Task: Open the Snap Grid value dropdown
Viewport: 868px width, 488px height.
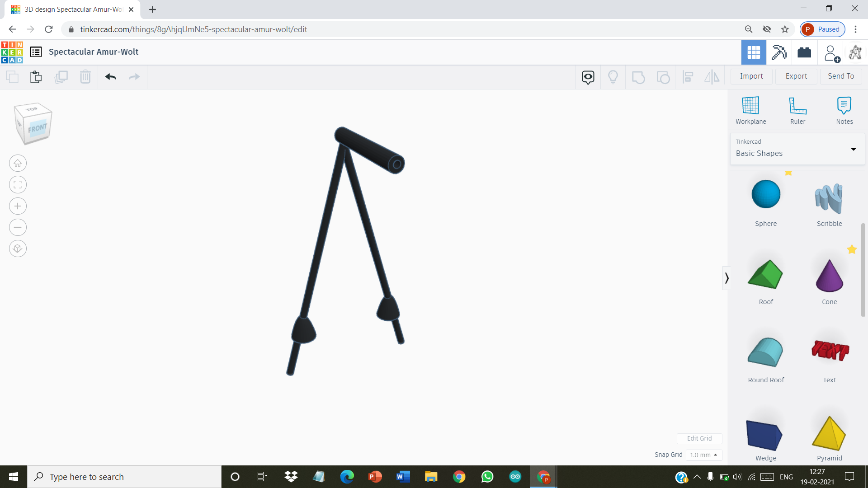Action: tap(703, 455)
